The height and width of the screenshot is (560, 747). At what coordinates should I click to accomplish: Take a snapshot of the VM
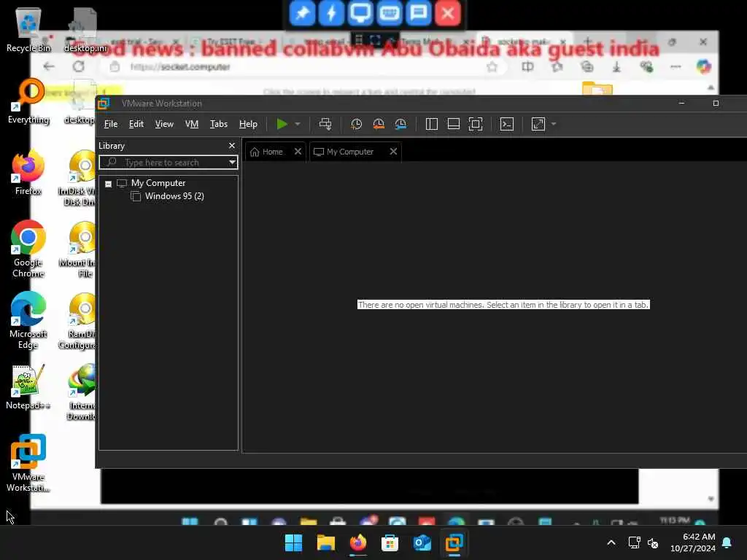[356, 124]
